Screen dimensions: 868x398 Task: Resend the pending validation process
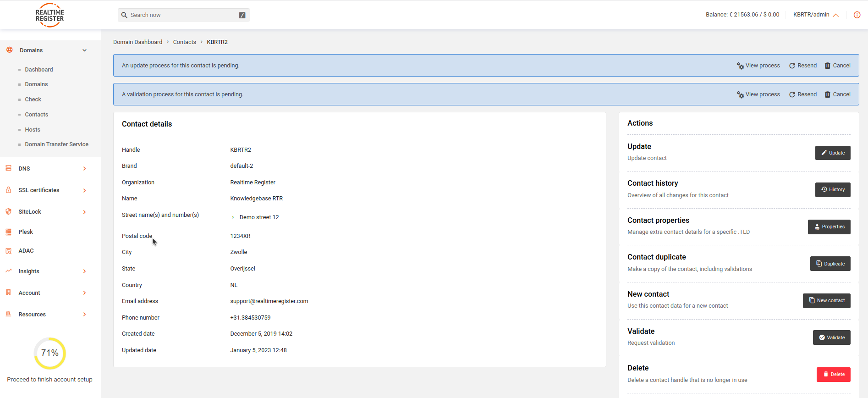click(803, 94)
